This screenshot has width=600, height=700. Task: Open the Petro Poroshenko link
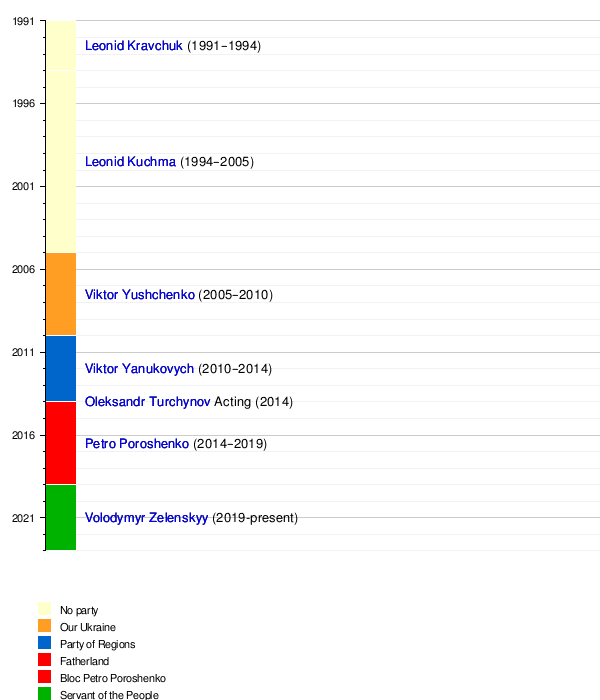[x=137, y=444]
